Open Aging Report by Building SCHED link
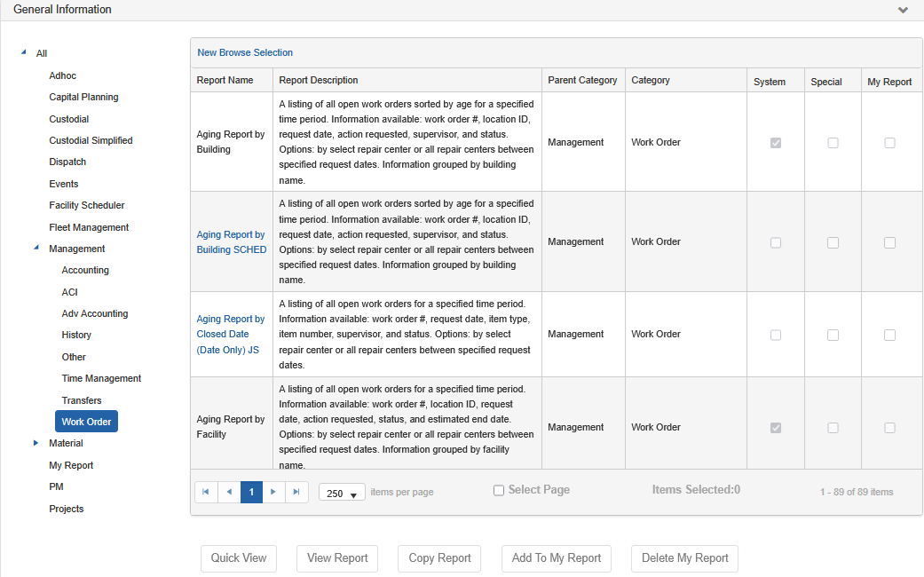Screen dimensions: 924x577 [x=231, y=242]
